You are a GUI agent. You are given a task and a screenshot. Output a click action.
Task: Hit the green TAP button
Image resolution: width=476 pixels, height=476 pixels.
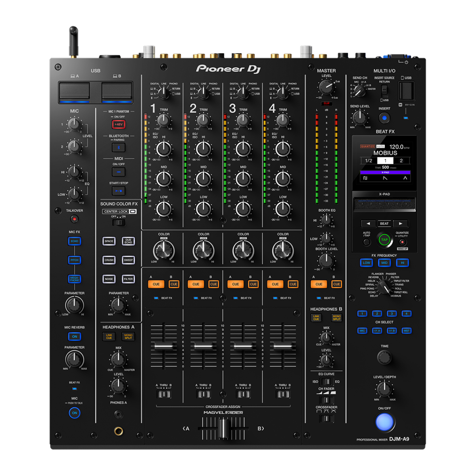pos(384,240)
